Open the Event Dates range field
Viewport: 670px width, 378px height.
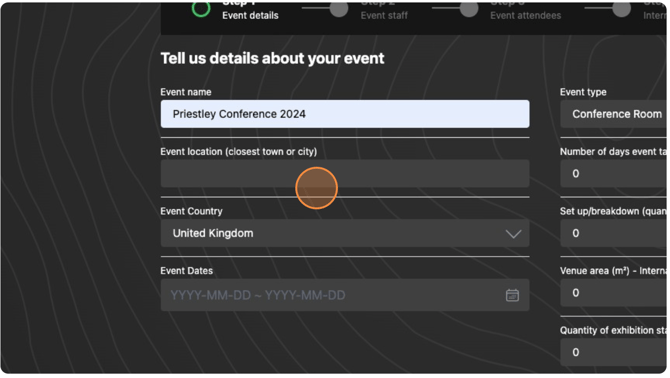[347, 296]
